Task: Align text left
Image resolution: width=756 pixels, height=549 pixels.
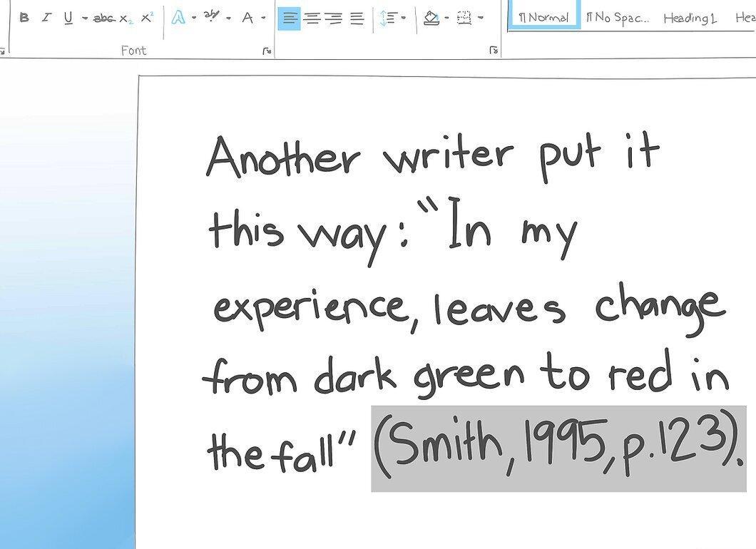Action: [x=290, y=19]
